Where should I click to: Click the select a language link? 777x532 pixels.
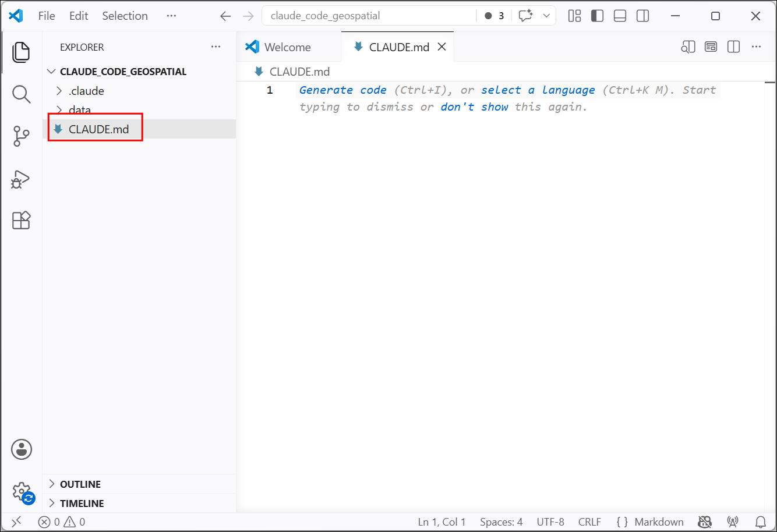(538, 90)
